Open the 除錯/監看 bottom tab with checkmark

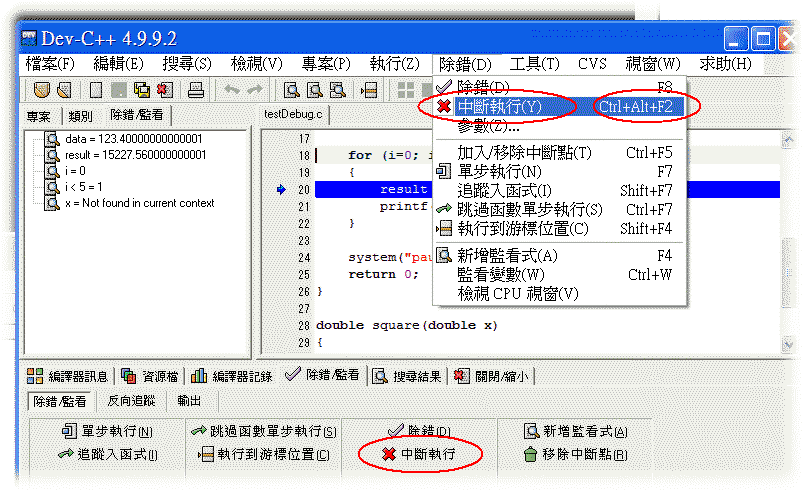coord(323,375)
